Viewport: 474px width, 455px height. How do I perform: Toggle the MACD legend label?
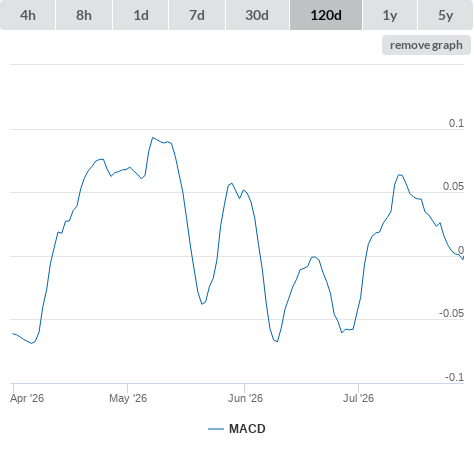(x=247, y=429)
